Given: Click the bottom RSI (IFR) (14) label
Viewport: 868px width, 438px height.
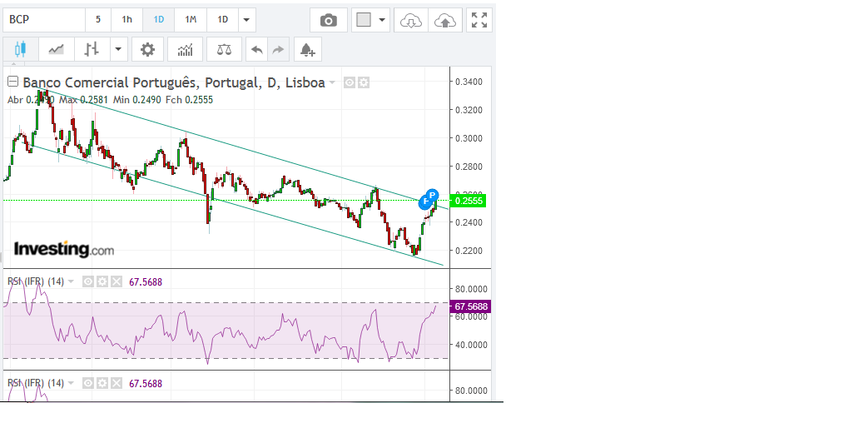Looking at the screenshot, I should 36,383.
